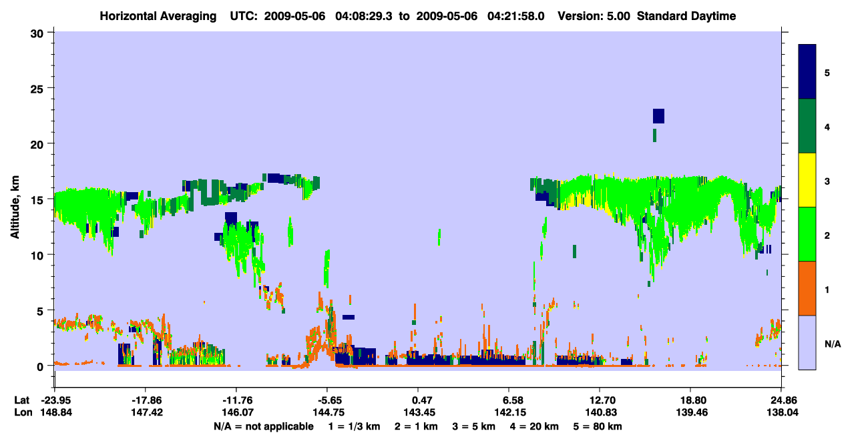Click latitude value -23.95
Screen dimensions: 868x445
click(55, 400)
